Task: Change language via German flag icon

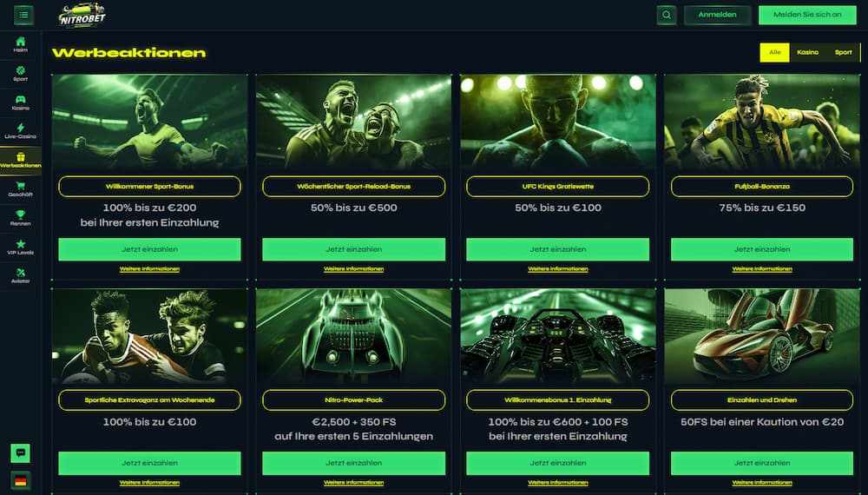Action: point(21,480)
